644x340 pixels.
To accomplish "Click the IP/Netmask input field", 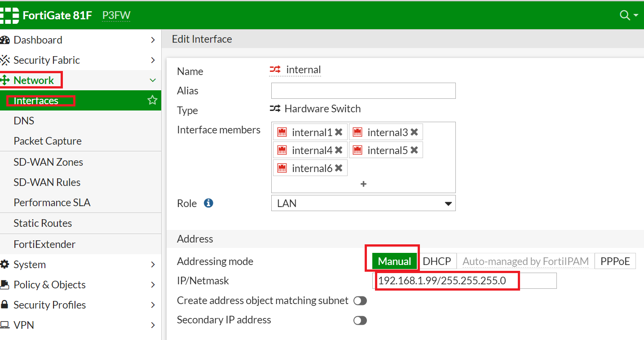I will (x=464, y=281).
